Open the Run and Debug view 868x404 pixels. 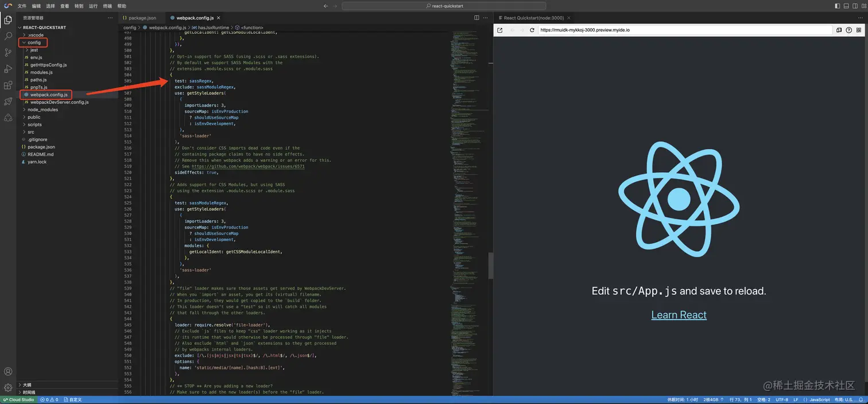(x=8, y=69)
